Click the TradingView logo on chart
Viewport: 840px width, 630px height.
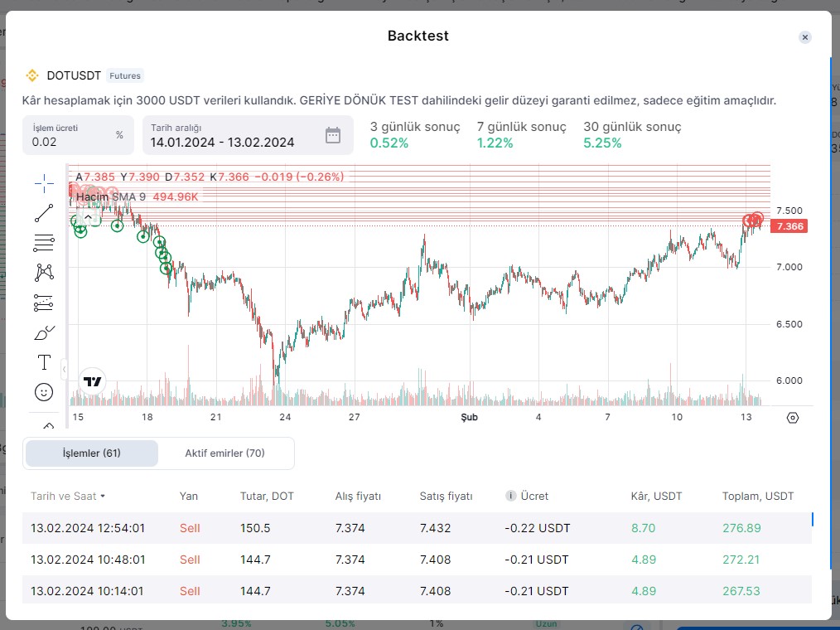(x=93, y=381)
